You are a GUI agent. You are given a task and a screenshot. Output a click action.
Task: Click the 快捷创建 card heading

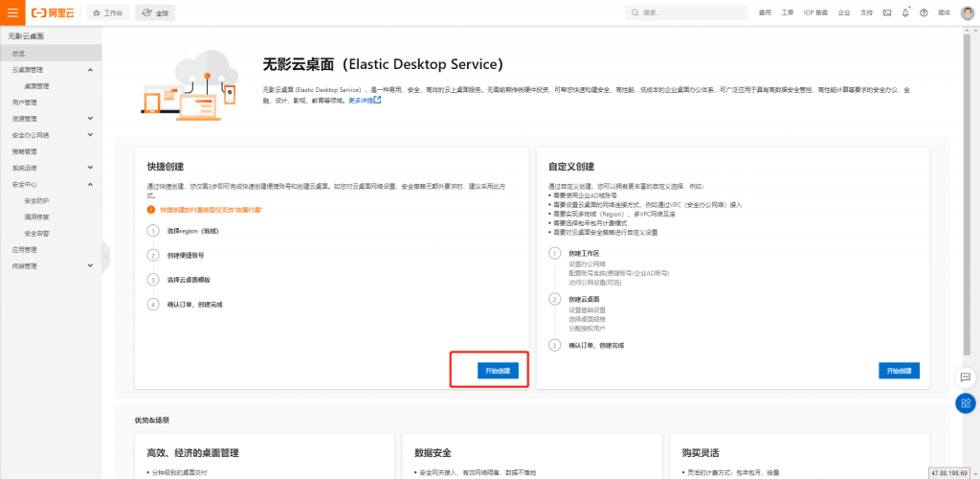(165, 167)
